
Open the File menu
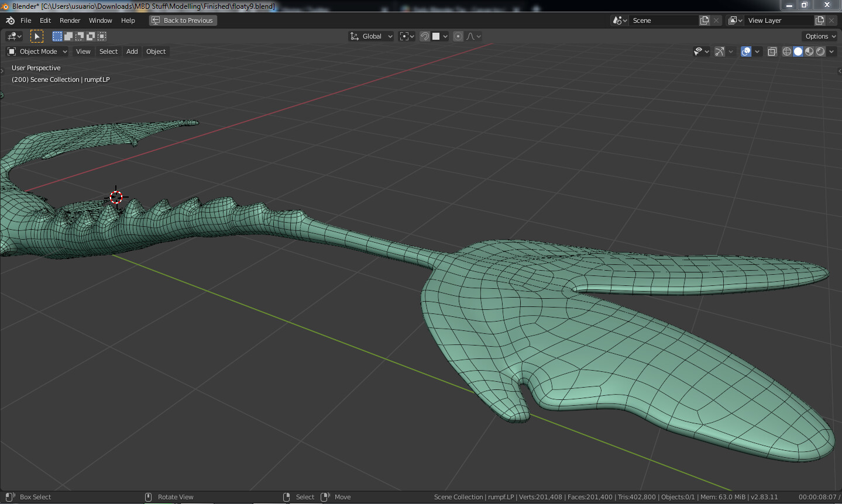pos(26,20)
